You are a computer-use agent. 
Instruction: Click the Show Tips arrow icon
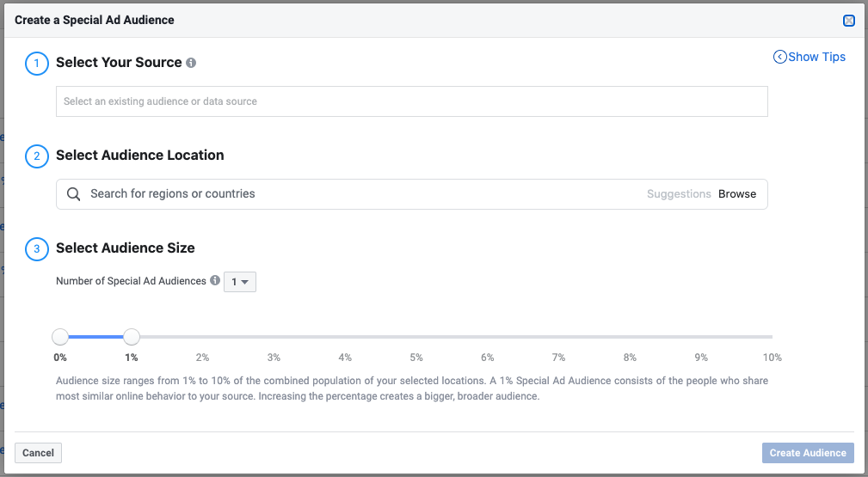(x=780, y=57)
